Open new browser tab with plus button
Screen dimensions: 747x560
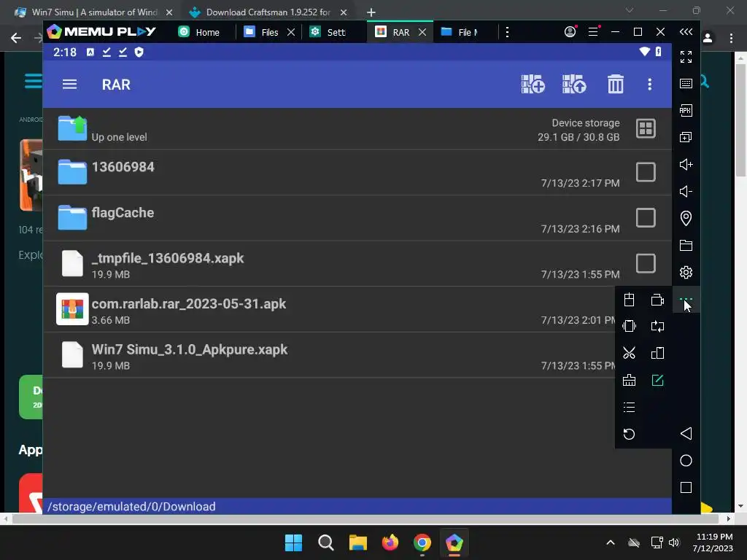[x=371, y=12]
